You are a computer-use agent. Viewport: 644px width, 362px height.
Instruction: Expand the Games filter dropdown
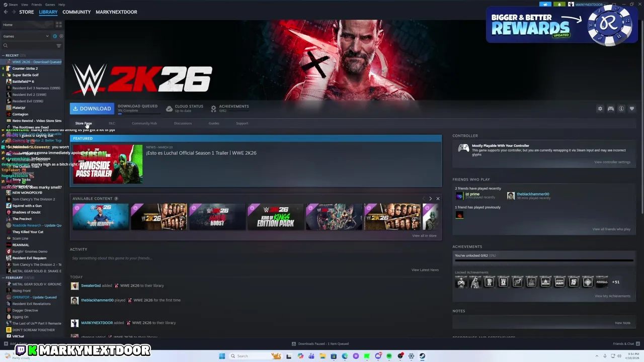[x=26, y=36]
